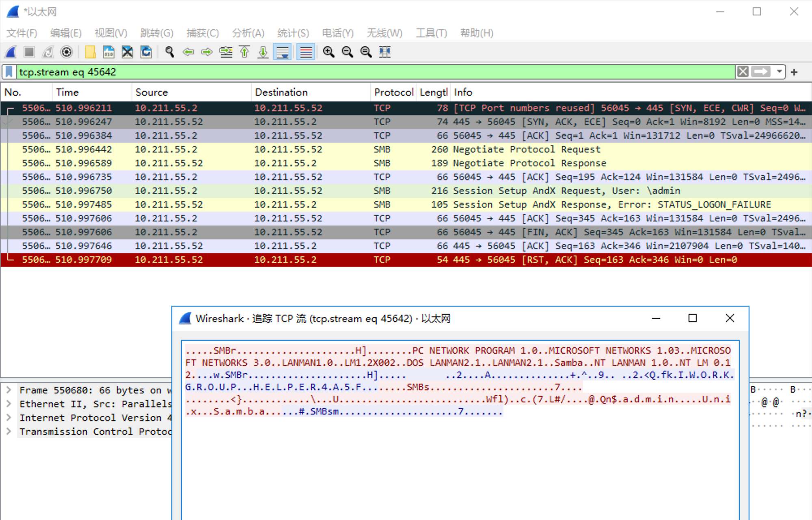The height and width of the screenshot is (520, 812).
Task: Open the 编辑(E) menu
Action: point(66,33)
